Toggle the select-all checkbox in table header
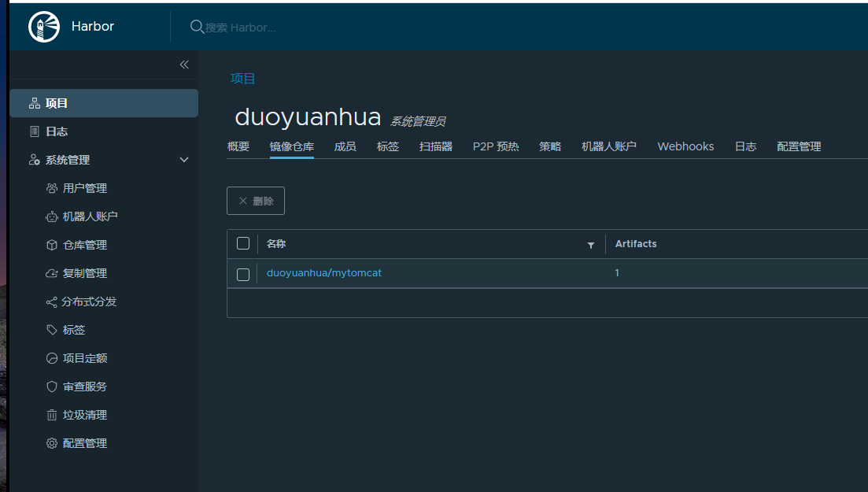868x492 pixels. click(243, 243)
